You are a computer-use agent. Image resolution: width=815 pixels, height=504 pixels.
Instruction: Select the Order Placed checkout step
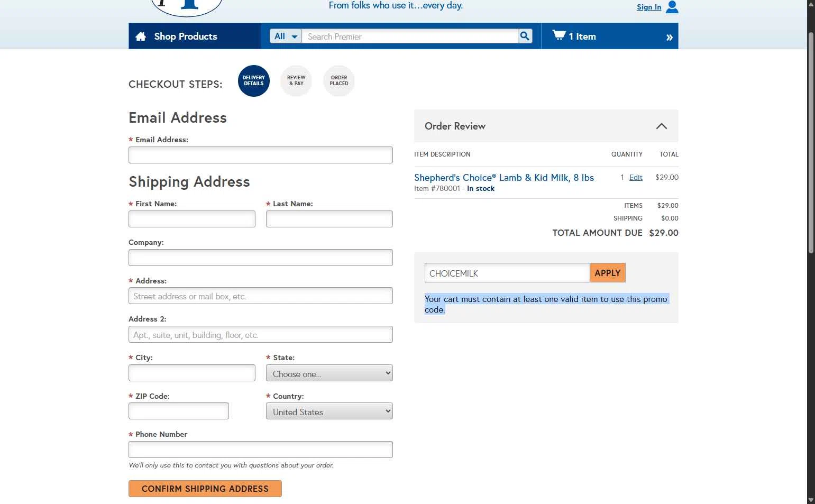click(x=339, y=81)
